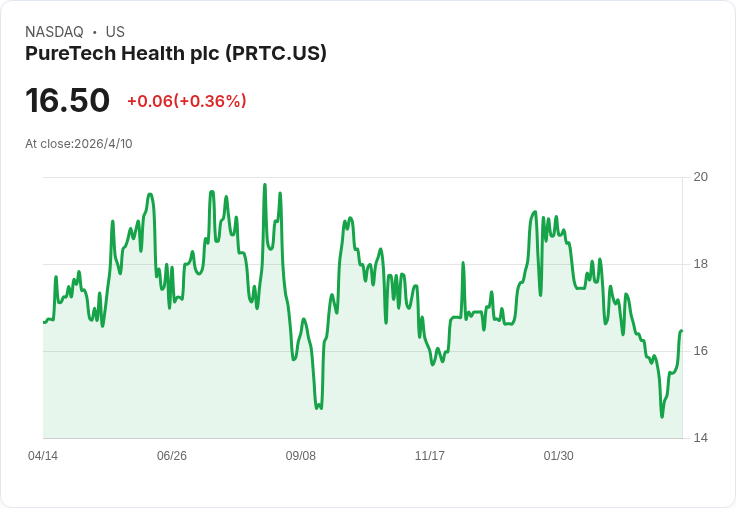Click the 06/26 date axis label
Screen dimensions: 736x508
tap(172, 455)
